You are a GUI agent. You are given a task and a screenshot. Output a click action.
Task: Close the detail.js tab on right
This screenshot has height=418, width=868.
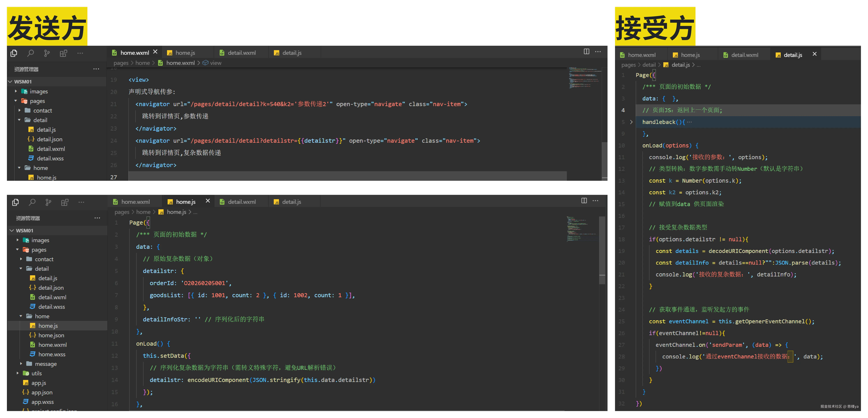tap(814, 54)
